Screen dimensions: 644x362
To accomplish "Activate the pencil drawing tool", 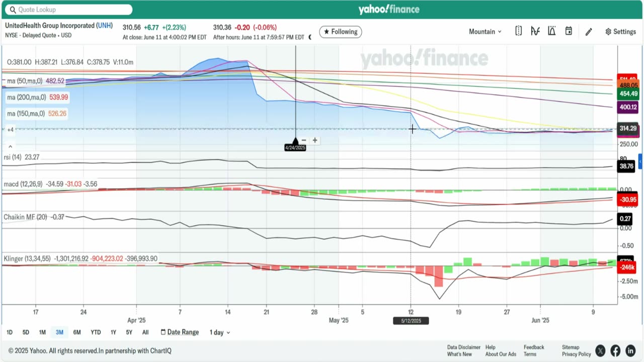I will (x=589, y=32).
